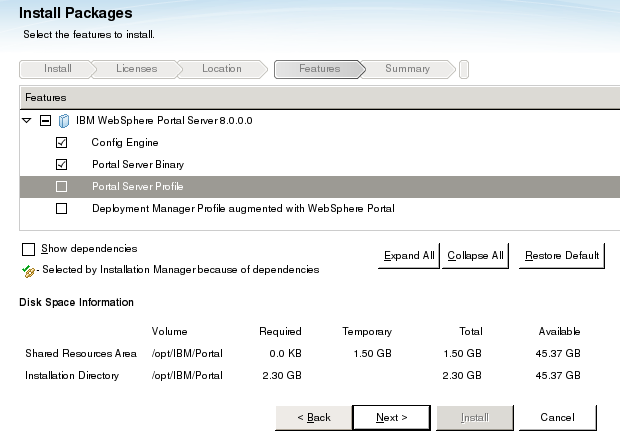Select the Portal Server Binary feature row
This screenshot has width=620, height=439.
pyautogui.click(x=319, y=165)
